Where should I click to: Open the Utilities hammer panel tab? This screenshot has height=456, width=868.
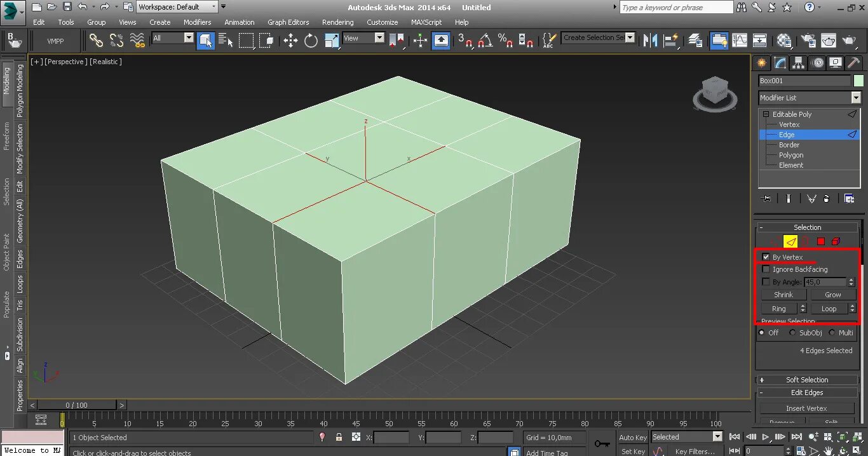(854, 62)
